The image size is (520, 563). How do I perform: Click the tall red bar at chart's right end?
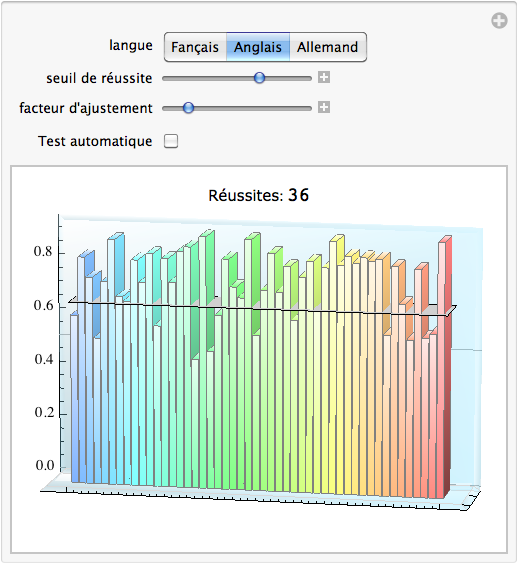coord(444,368)
